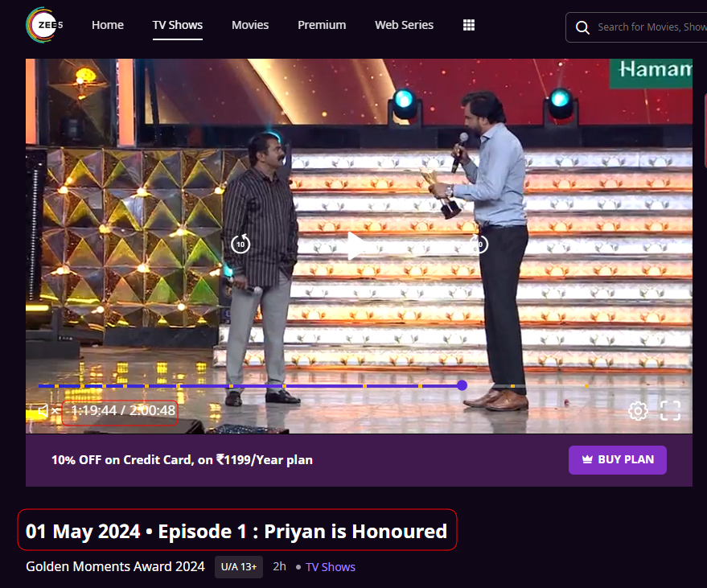Open video settings gear icon

(638, 411)
